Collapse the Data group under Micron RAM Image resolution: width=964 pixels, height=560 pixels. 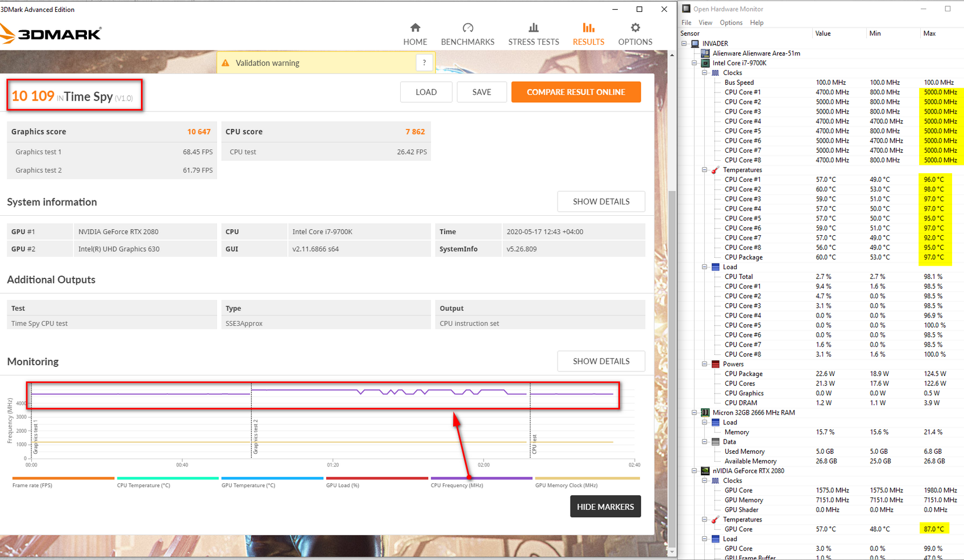(705, 442)
